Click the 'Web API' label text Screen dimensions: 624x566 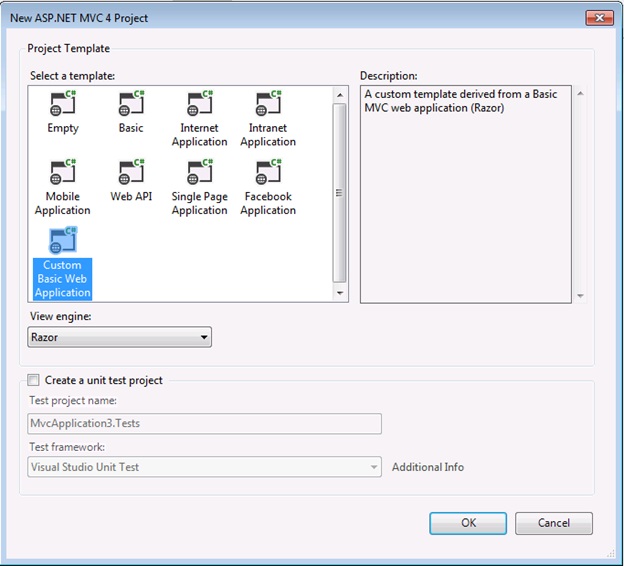click(131, 196)
